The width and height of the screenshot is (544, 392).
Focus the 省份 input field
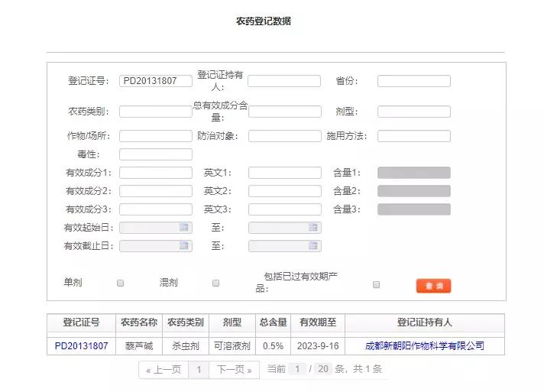pos(414,81)
